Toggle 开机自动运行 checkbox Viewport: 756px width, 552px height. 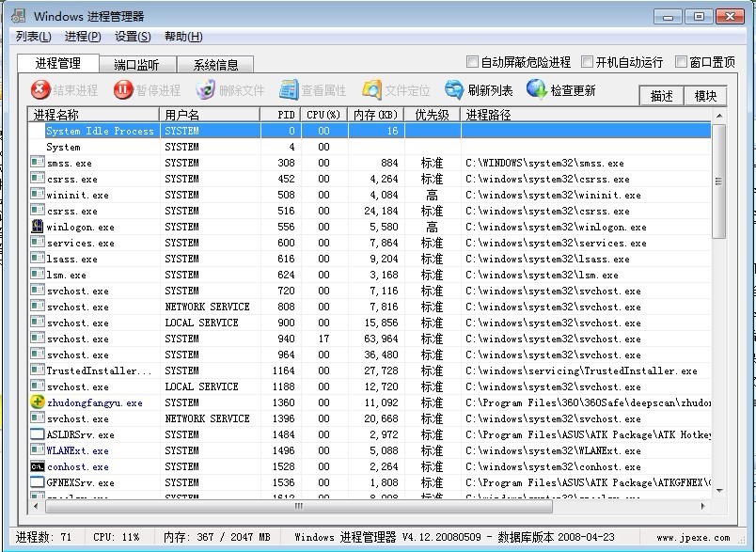[587, 62]
